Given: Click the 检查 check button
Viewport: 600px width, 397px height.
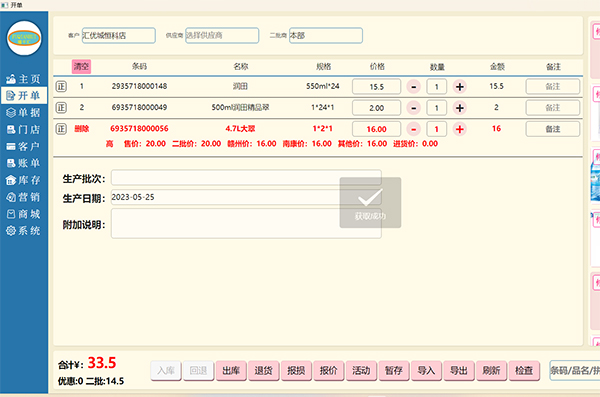Looking at the screenshot, I should [x=524, y=371].
